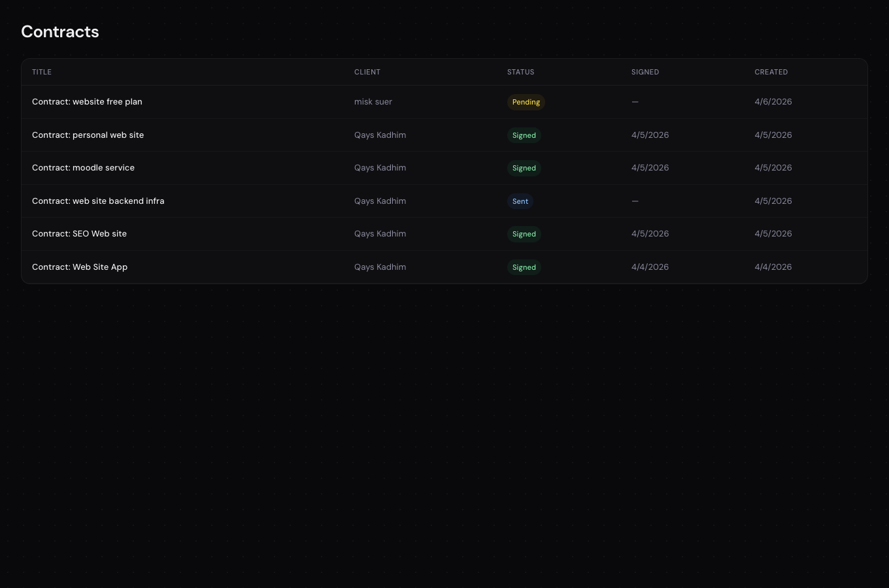Sort by the SIGNED column header
This screenshot has height=588, width=889.
[645, 72]
